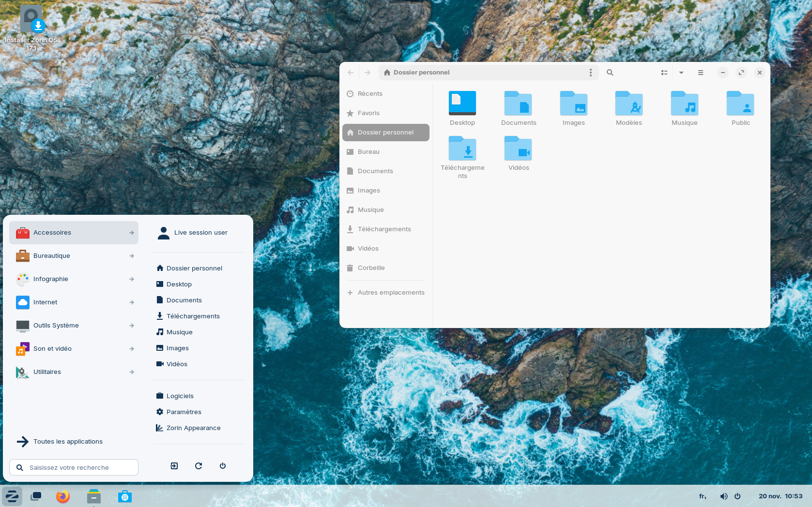Click Autres emplacements in sidebar
This screenshot has width=812, height=507.
(386, 293)
